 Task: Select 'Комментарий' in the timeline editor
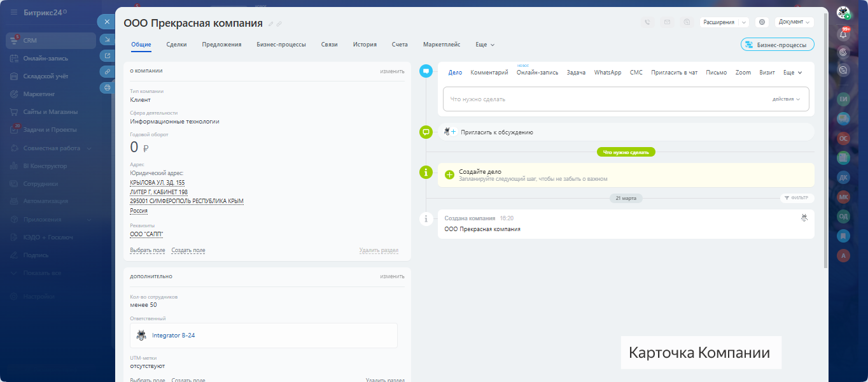pyautogui.click(x=489, y=73)
